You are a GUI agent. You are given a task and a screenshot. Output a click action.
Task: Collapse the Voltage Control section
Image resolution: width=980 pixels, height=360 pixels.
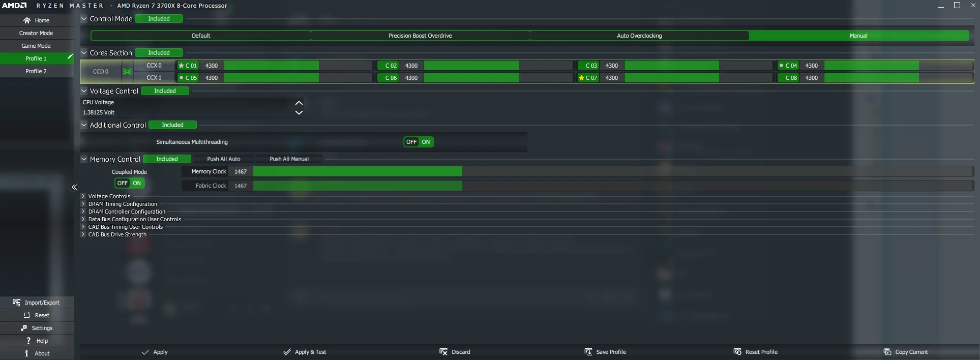tap(84, 91)
